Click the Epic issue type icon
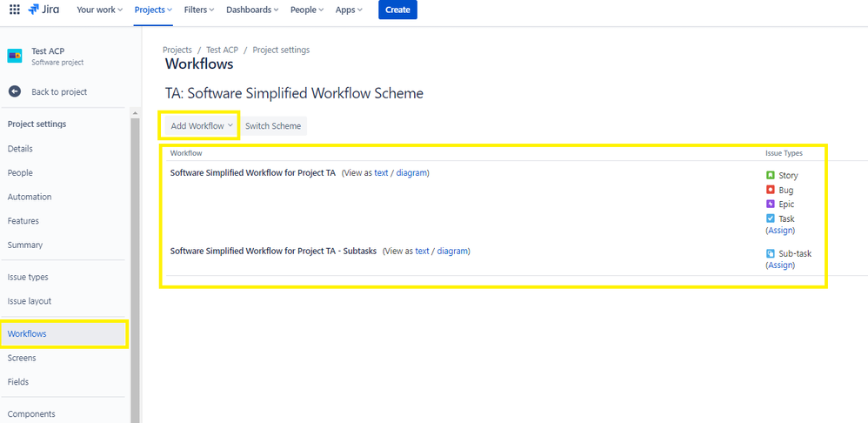 pos(770,204)
